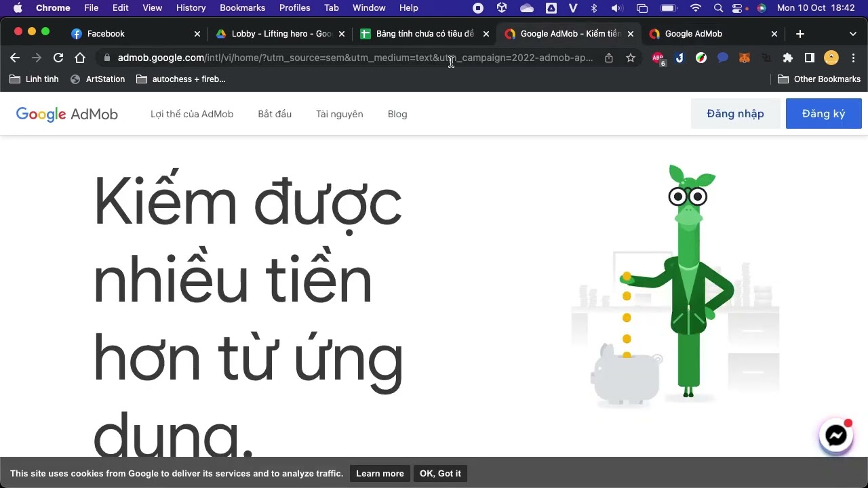This screenshot has width=868, height=488.
Task: Toggle the Chrome side panel icon
Action: [809, 58]
